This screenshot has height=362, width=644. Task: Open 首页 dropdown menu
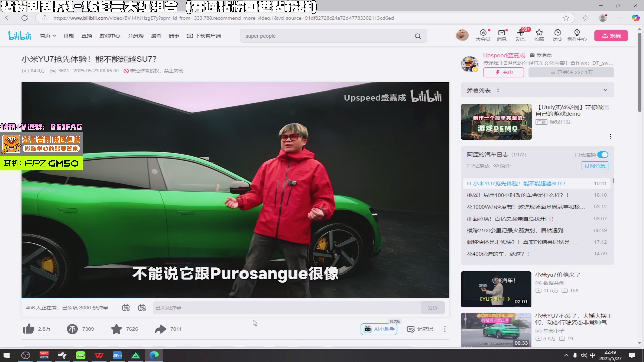point(48,36)
